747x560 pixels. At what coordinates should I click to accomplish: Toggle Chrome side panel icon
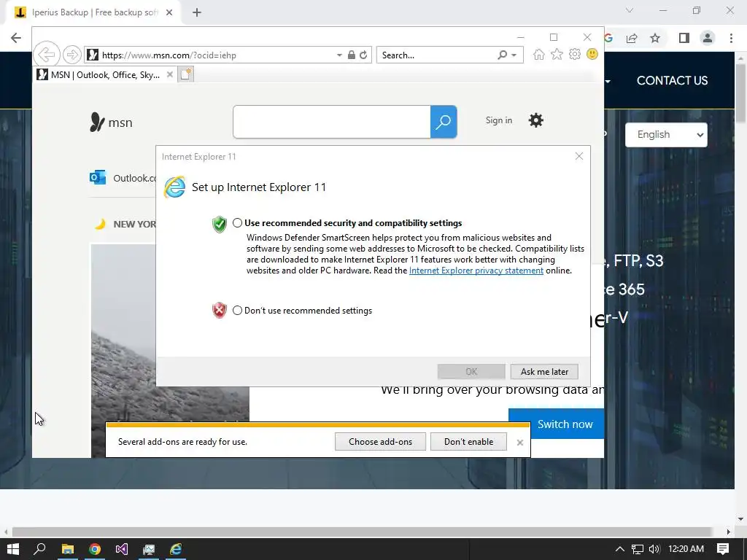[x=684, y=38]
